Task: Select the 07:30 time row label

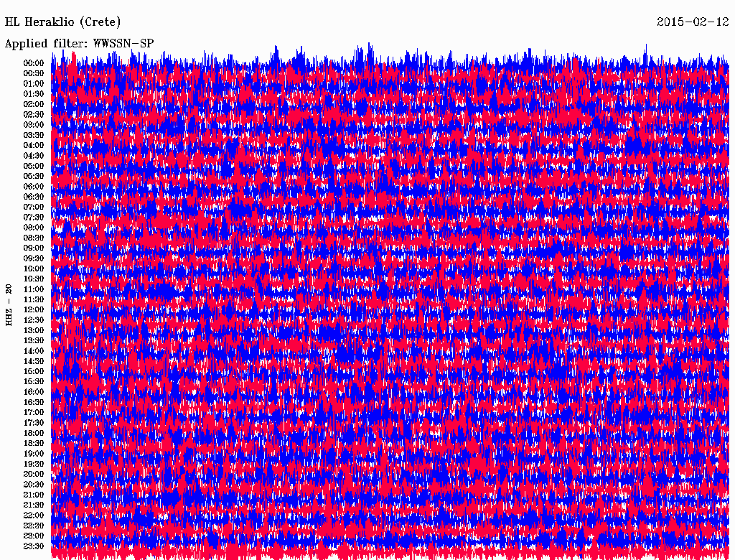Action: click(34, 218)
